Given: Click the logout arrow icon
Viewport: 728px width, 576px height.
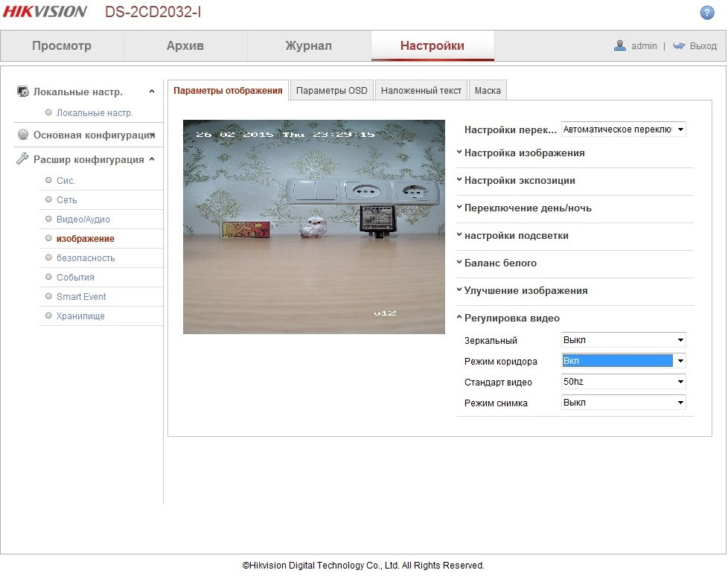Looking at the screenshot, I should (679, 45).
